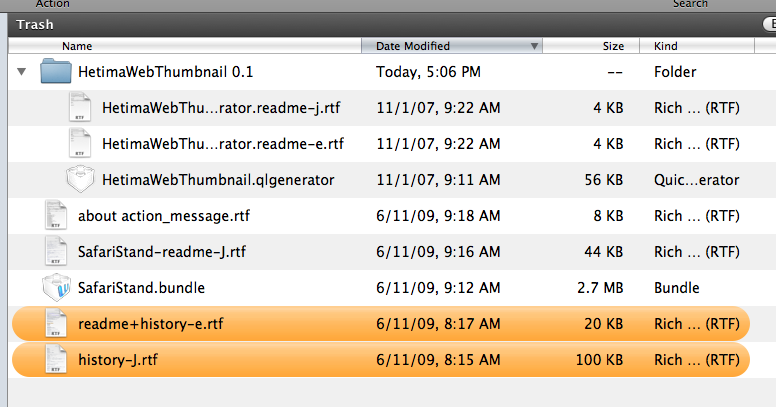Screen dimensions: 776x407
Task: Click the Action toolbar label
Action: tap(52, 4)
